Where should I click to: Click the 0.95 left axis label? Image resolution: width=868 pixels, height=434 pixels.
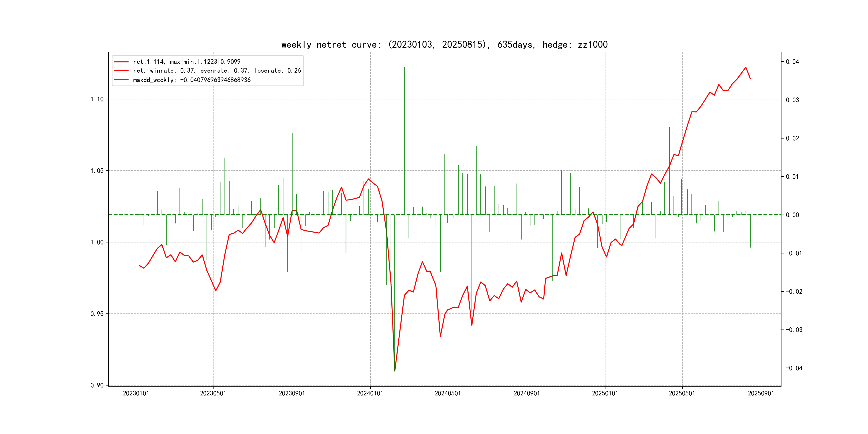97,314
